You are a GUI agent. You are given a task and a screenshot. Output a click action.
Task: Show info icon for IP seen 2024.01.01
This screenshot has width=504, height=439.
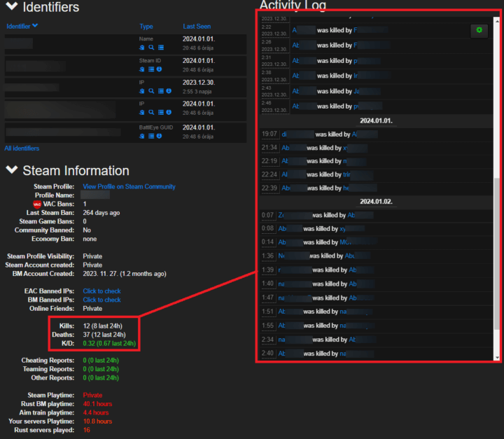(169, 112)
